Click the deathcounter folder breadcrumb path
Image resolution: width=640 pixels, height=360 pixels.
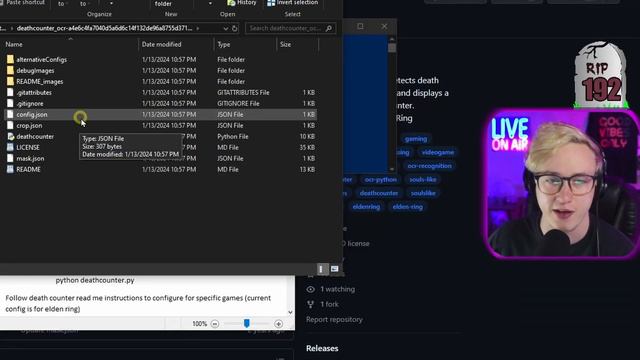[104, 29]
